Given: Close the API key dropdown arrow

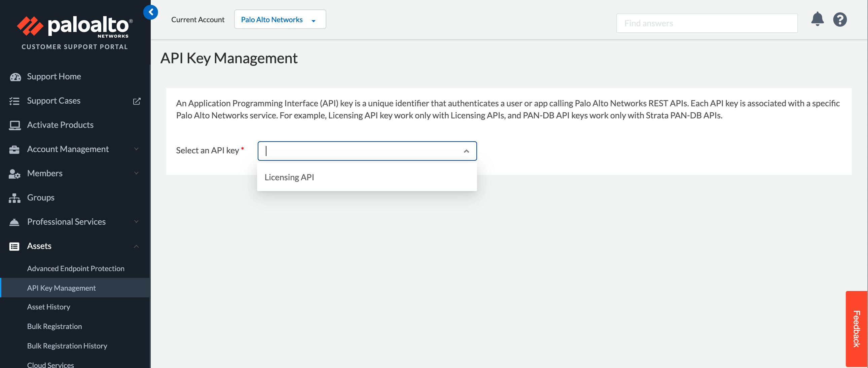Looking at the screenshot, I should [466, 151].
